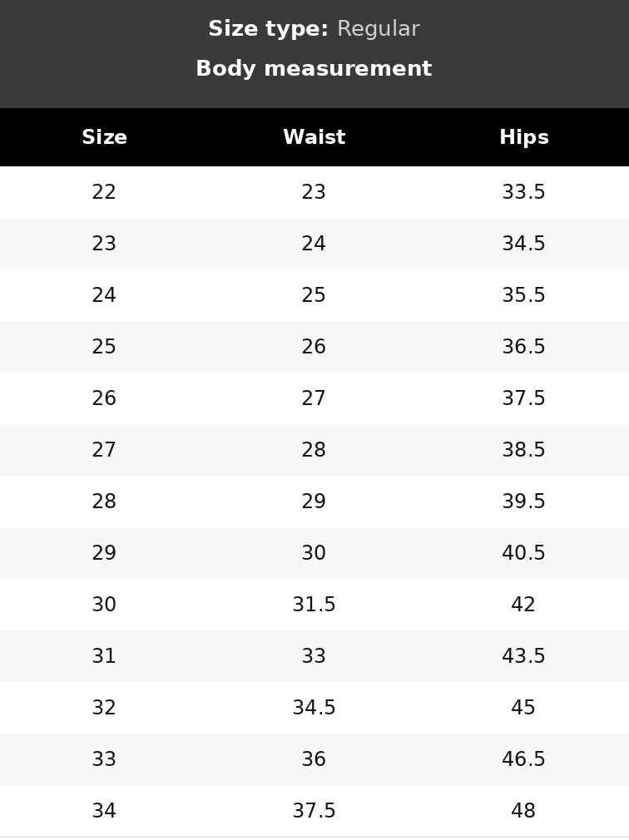Click hips value 48
This screenshot has height=840, width=629.
pyautogui.click(x=523, y=811)
